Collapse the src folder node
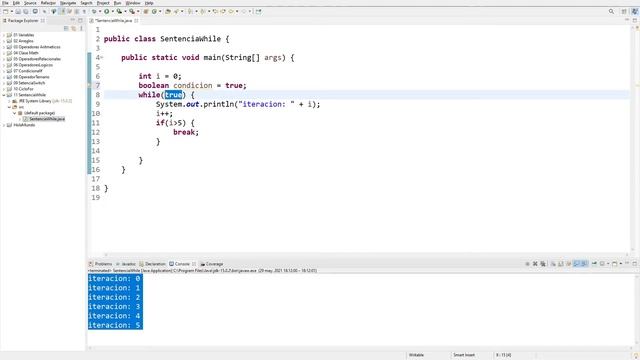Viewport: 640px width, 360px height. point(9,107)
